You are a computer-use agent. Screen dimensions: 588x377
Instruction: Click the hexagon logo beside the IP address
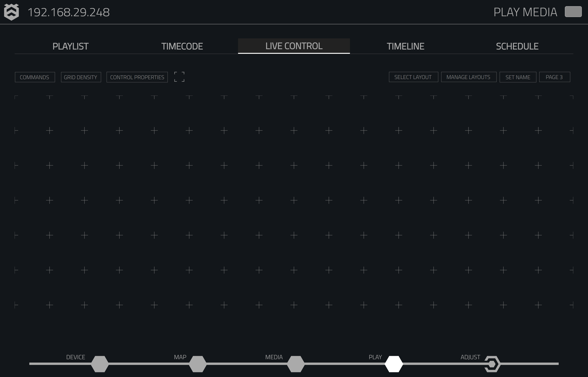click(12, 12)
